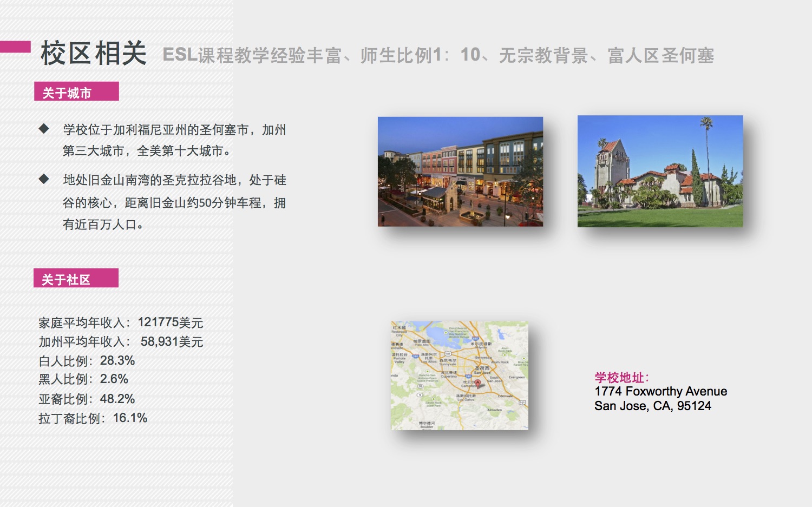Click the first diamond bullet beside 学校位于
Image resolution: width=812 pixels, height=507 pixels.
pos(44,129)
